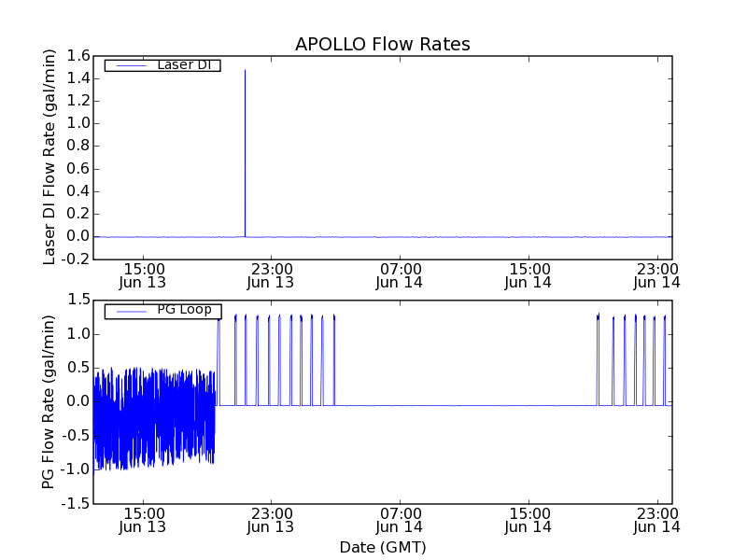This screenshot has height=560, width=747.
Task: Click the "Laser DI Flow Rate (gal/min)" axis label
Action: click(49, 157)
